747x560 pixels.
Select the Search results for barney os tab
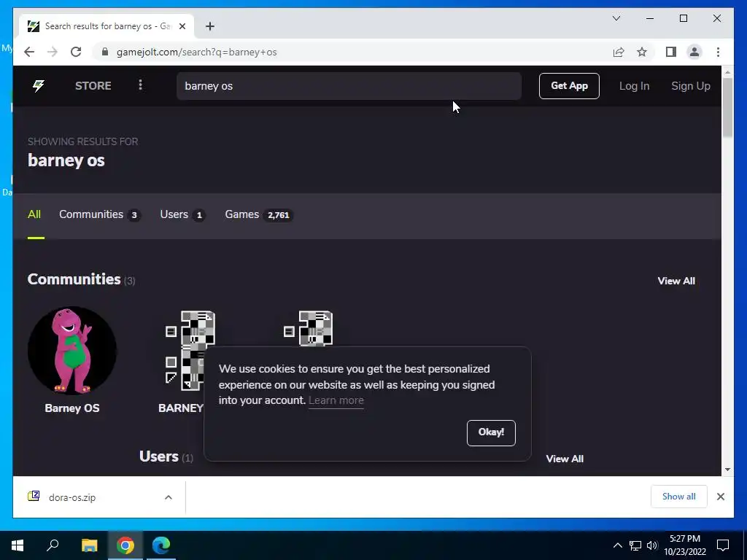tap(107, 26)
